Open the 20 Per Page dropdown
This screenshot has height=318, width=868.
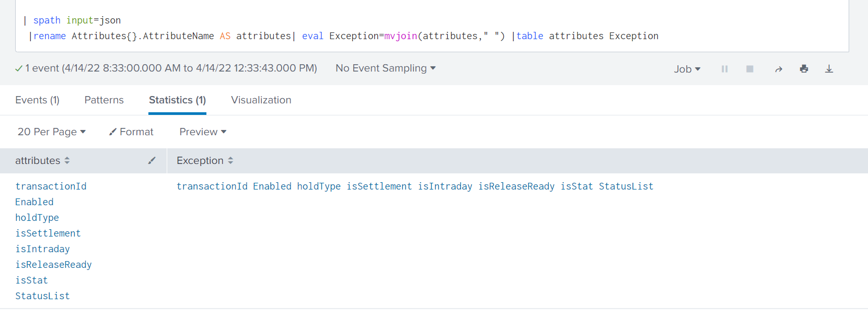[x=51, y=132]
